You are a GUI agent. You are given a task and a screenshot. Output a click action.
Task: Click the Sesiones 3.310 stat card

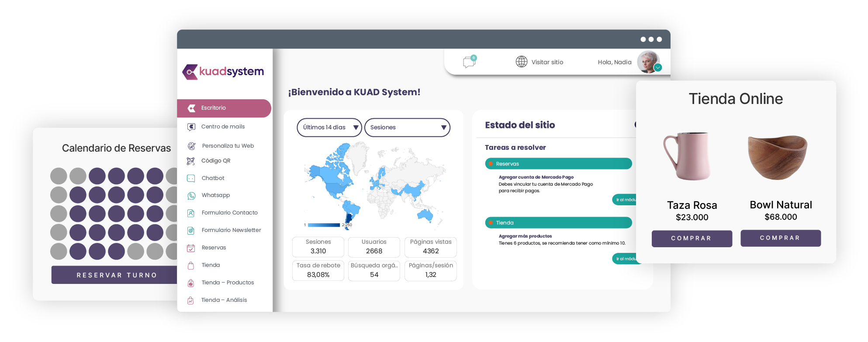[x=318, y=247]
